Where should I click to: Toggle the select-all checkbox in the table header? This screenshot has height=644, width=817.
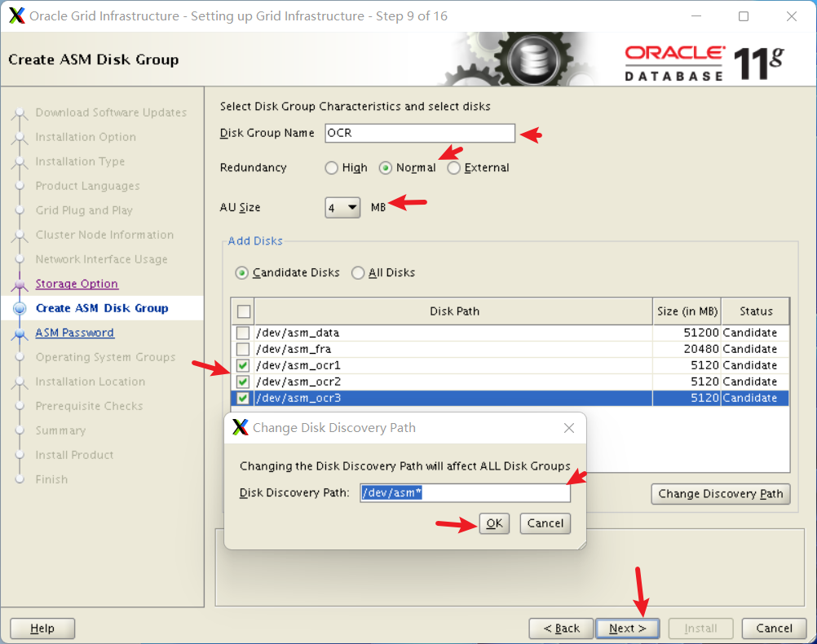(x=243, y=311)
